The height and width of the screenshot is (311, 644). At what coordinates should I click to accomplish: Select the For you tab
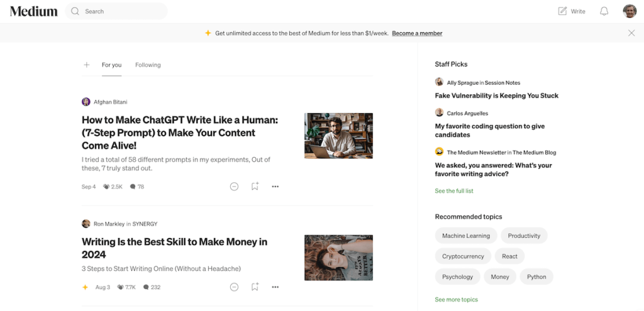point(111,65)
